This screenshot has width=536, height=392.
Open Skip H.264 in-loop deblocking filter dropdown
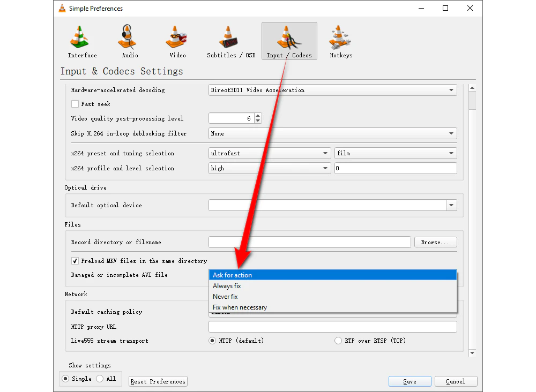(x=333, y=133)
